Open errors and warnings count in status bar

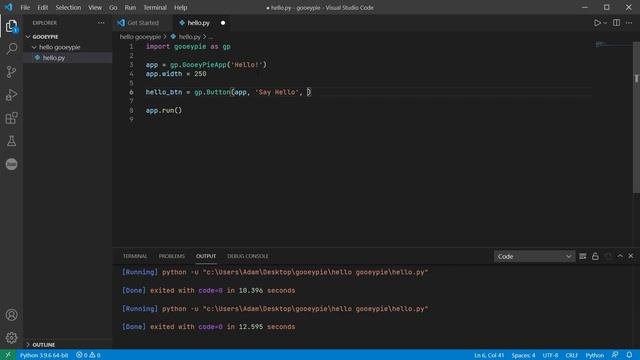(x=88, y=355)
